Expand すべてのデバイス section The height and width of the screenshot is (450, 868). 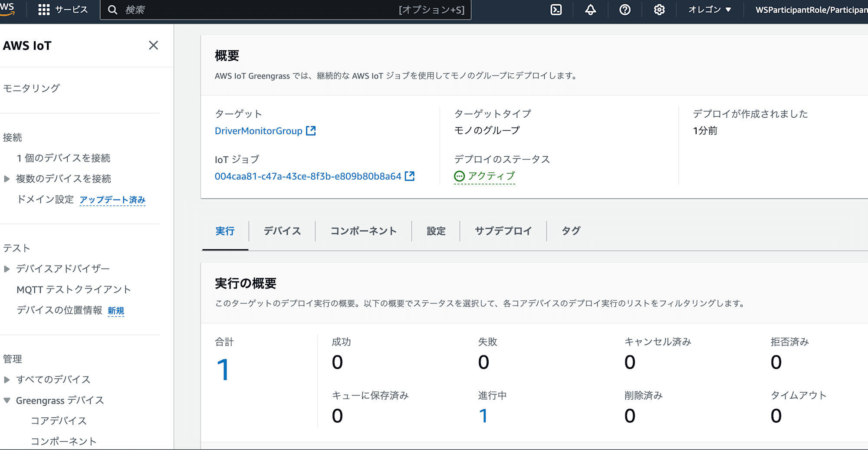7,380
